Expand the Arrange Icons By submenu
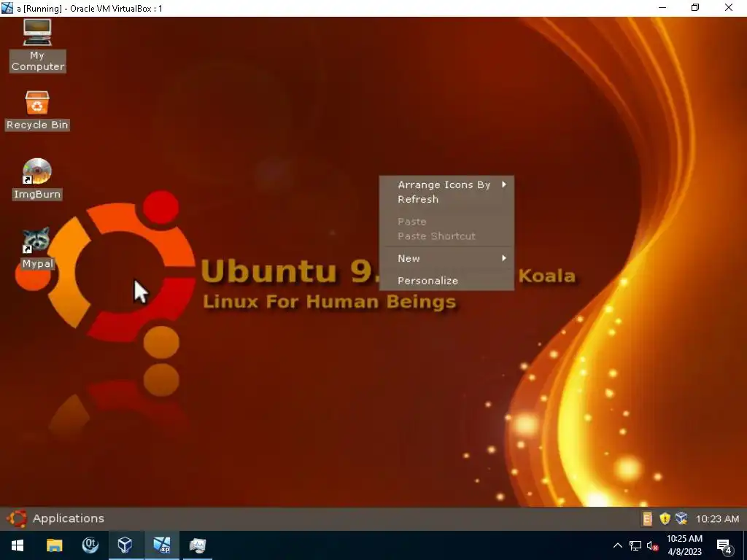This screenshot has height=560, width=747. 446,184
